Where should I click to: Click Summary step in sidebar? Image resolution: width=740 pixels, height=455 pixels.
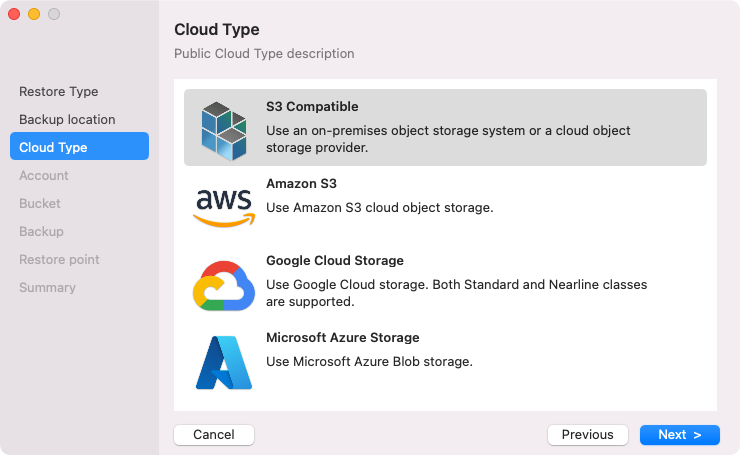coord(47,287)
